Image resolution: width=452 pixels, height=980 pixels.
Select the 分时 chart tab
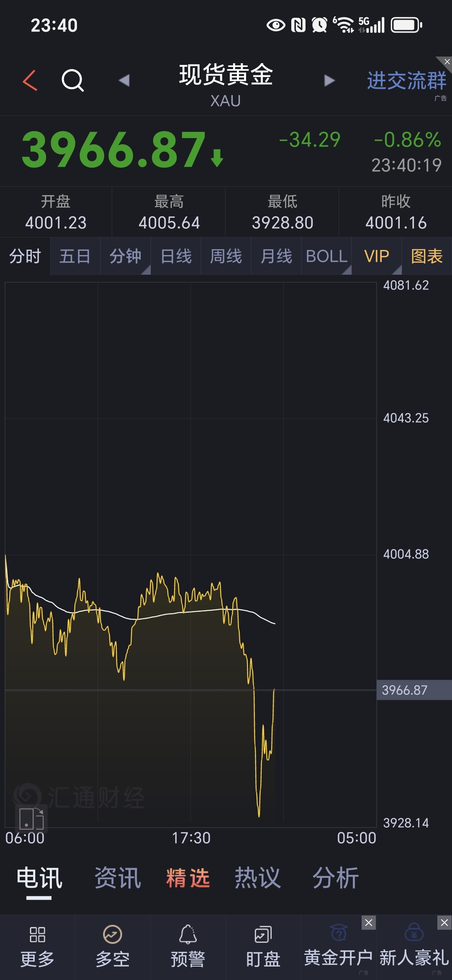click(25, 256)
